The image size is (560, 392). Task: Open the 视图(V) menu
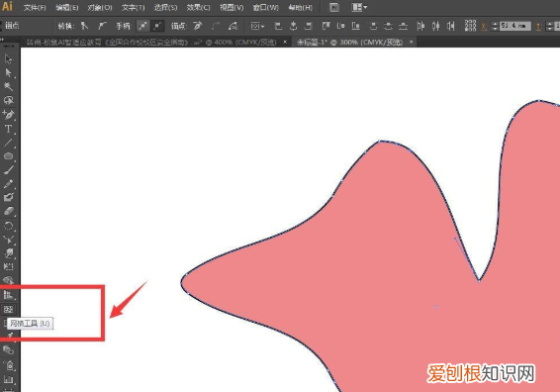pyautogui.click(x=232, y=8)
